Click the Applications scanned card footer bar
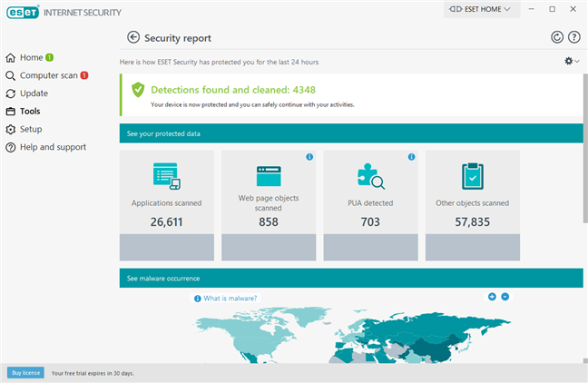This screenshot has height=383, width=588. [x=166, y=247]
